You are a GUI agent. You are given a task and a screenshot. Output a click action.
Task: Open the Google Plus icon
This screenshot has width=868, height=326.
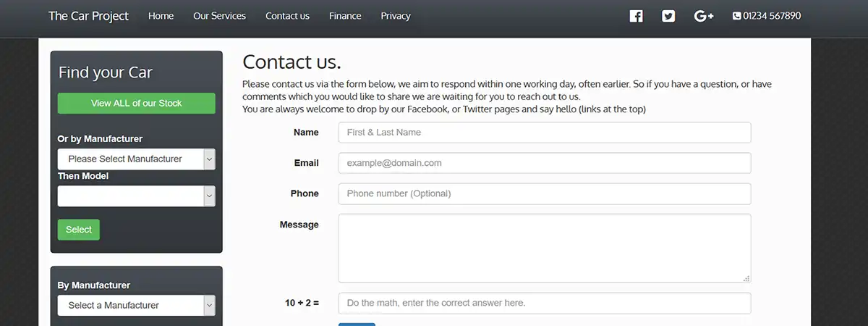pyautogui.click(x=703, y=16)
